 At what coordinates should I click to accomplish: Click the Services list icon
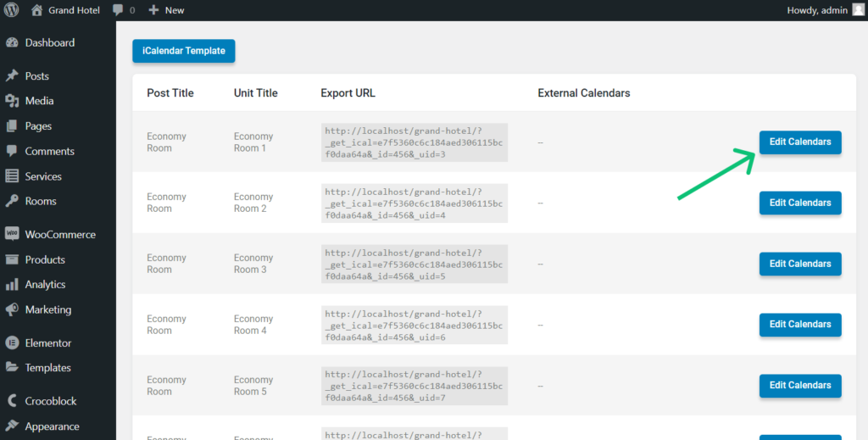(x=12, y=176)
